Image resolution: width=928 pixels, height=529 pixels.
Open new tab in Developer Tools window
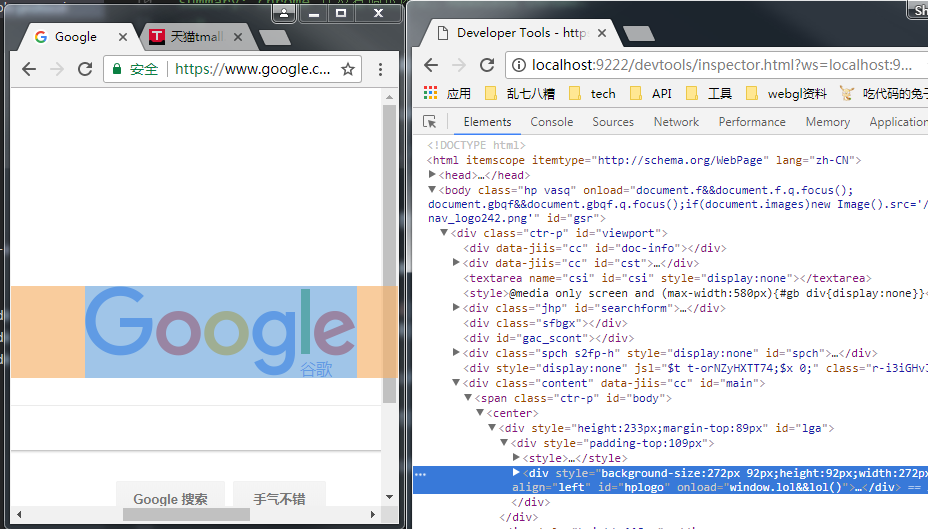click(639, 34)
